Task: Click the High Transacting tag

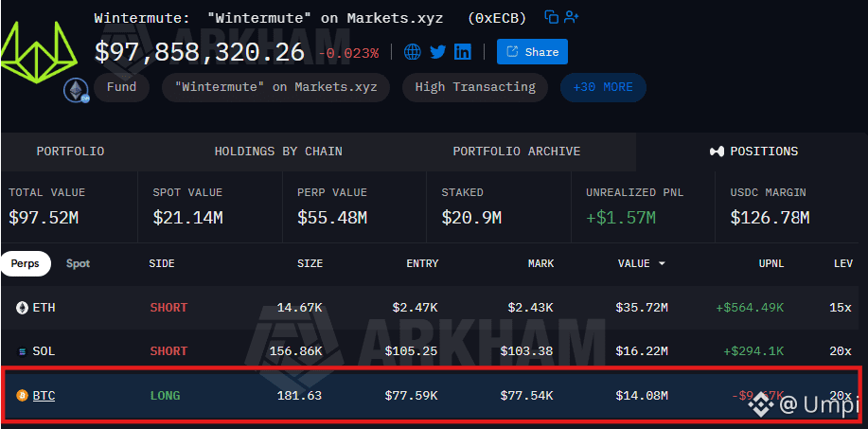Action: pos(475,87)
